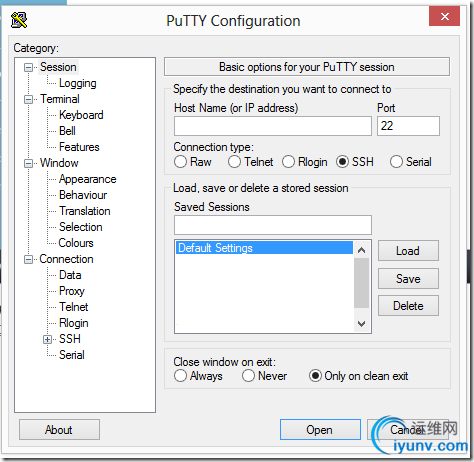The height and width of the screenshot is (462, 474).
Task: Click the Save session button
Action: click(408, 278)
